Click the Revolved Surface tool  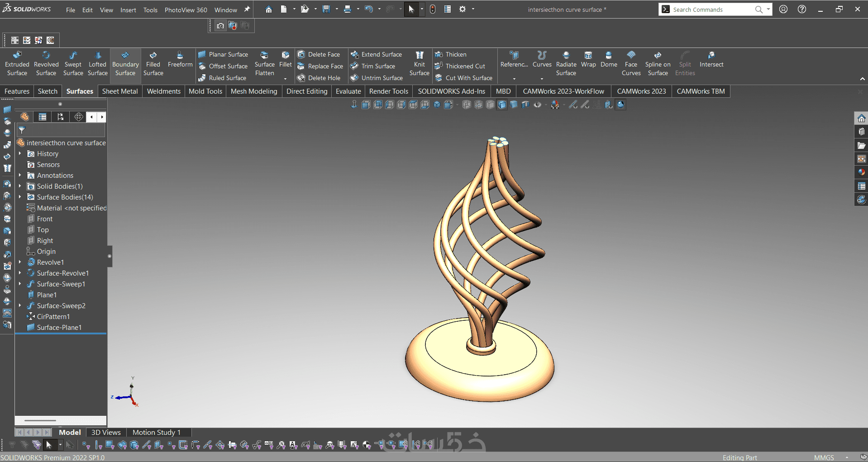click(46, 63)
